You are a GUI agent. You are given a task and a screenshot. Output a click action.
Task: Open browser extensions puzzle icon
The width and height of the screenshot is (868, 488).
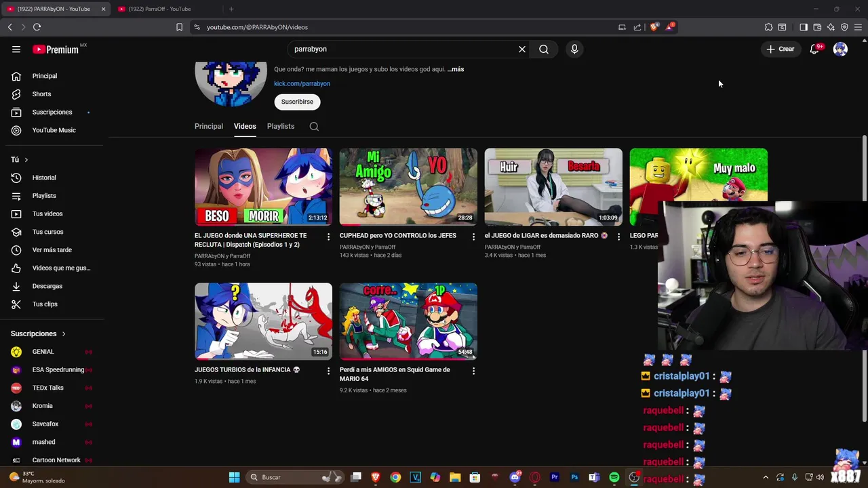point(768,27)
